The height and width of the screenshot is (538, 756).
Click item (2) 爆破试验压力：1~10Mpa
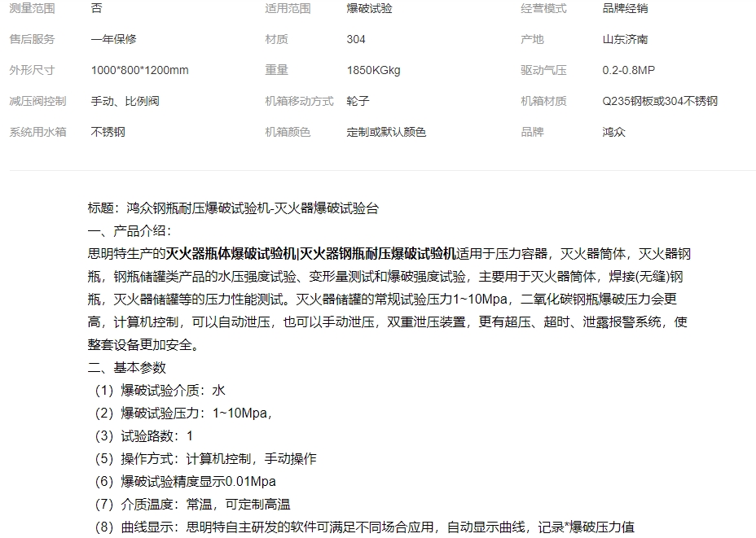coord(183,413)
